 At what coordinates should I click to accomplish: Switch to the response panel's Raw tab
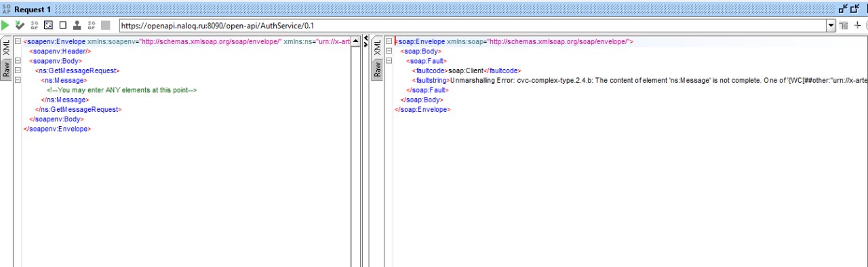pos(377,70)
